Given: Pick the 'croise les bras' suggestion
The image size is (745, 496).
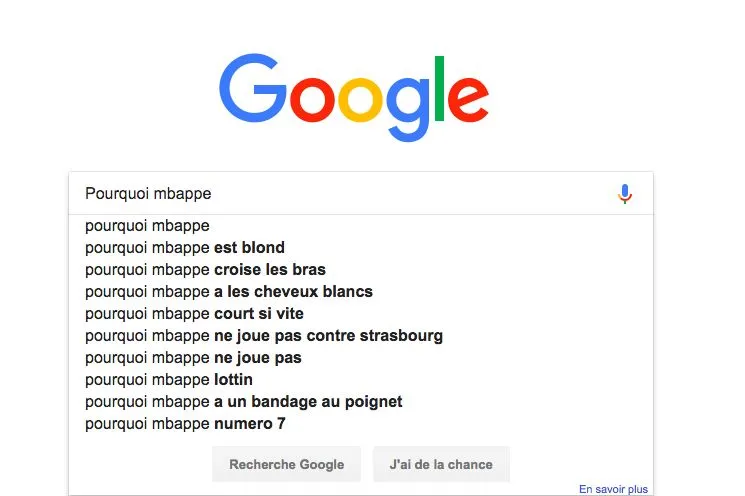Looking at the screenshot, I should [x=205, y=270].
